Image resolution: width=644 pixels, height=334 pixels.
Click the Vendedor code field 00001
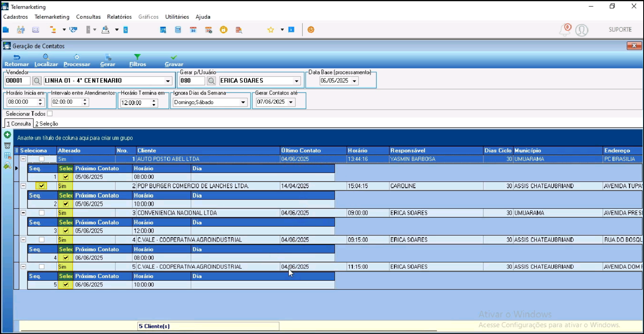(18, 81)
